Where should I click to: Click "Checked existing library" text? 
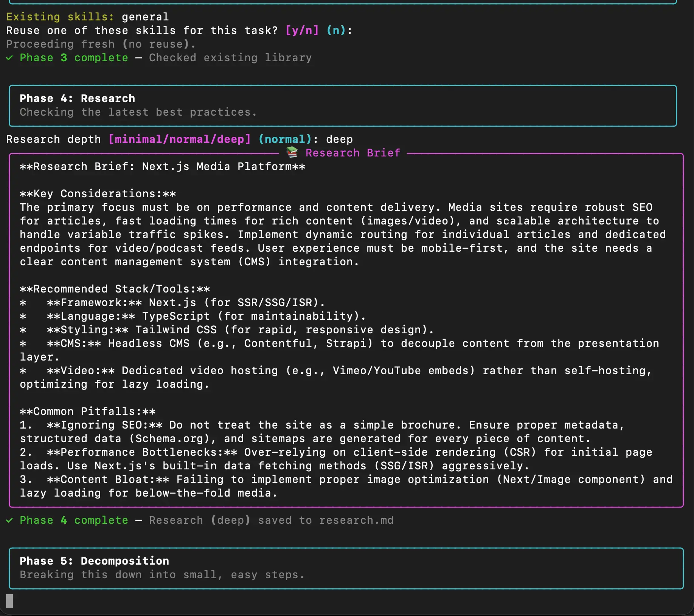[x=230, y=58]
